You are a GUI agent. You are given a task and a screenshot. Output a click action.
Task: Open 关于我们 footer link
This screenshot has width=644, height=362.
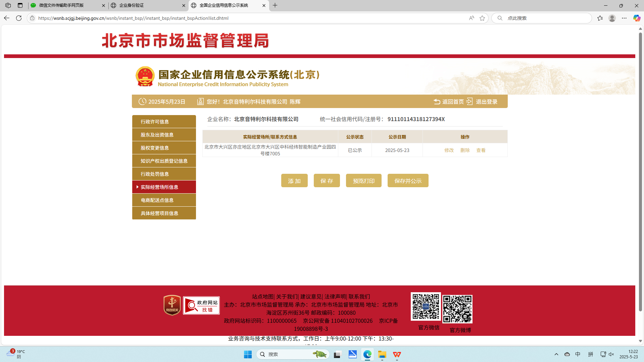coord(287,297)
